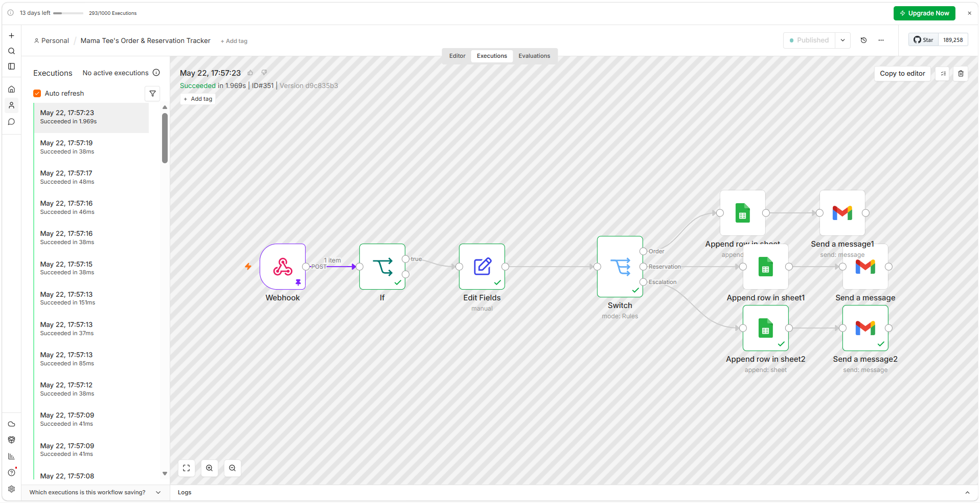
Task: Switch to the Editor tab
Action: point(457,56)
